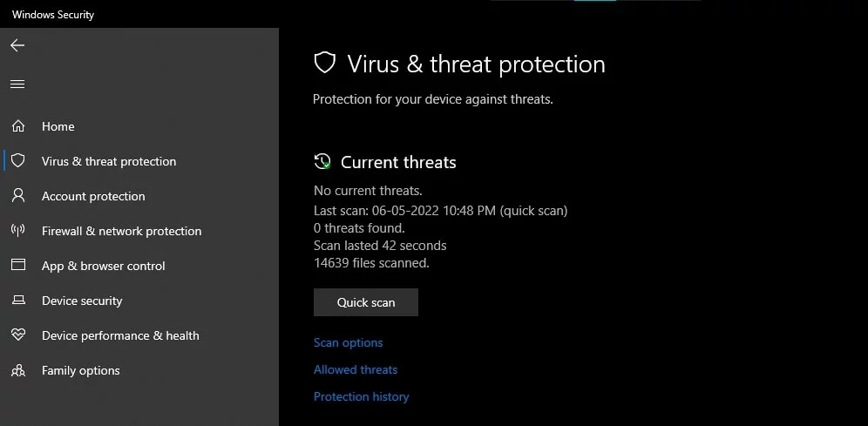Viewport: 868px width, 426px height.
Task: Click the Virus & threat protection heading shield
Action: coord(325,64)
